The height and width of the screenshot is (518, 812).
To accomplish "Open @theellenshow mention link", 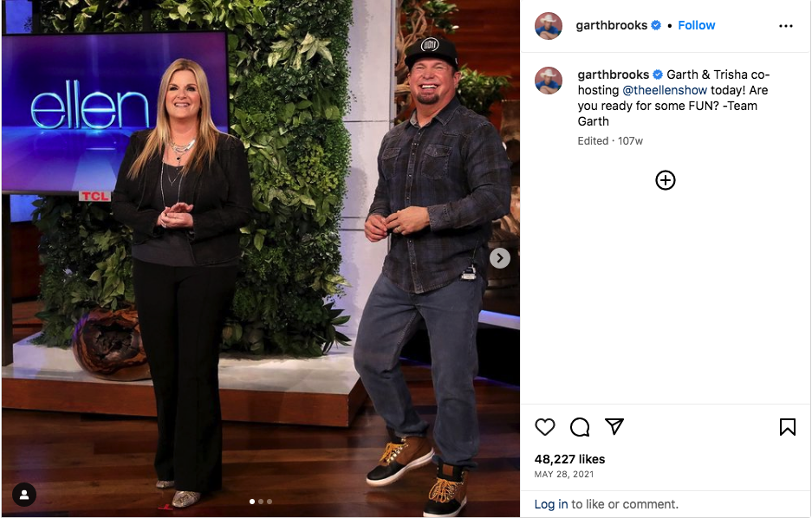I will point(665,90).
